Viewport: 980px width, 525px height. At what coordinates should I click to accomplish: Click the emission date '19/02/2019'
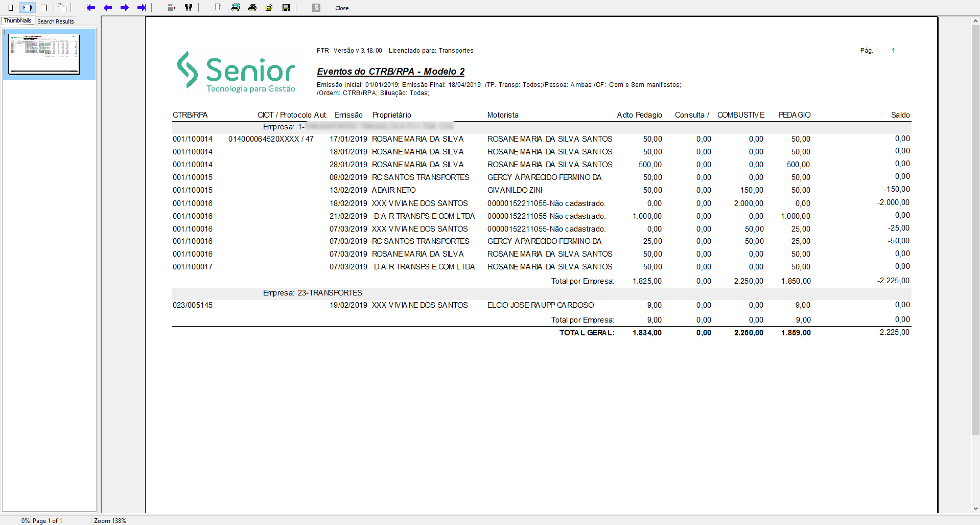(348, 305)
